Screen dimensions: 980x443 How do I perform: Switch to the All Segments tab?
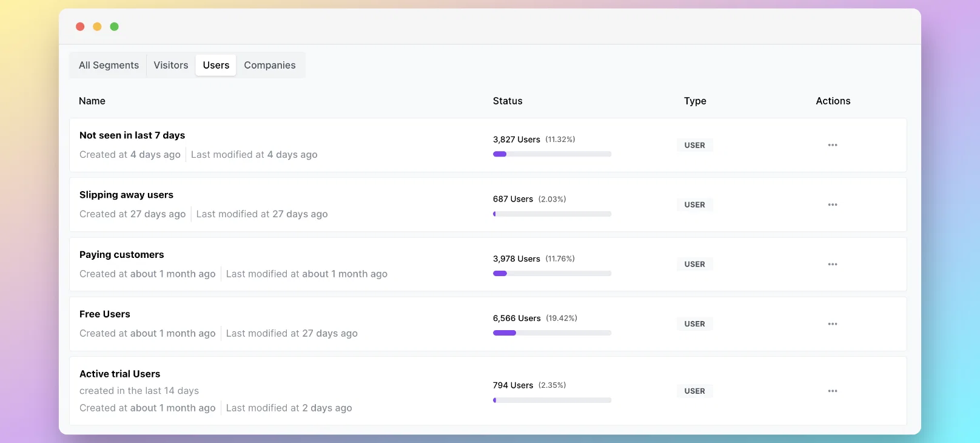point(109,65)
